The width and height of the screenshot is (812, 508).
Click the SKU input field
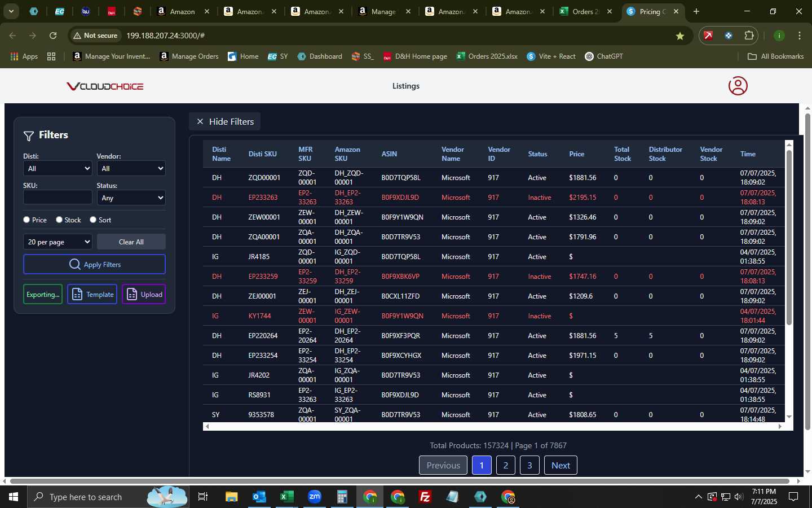(x=58, y=197)
